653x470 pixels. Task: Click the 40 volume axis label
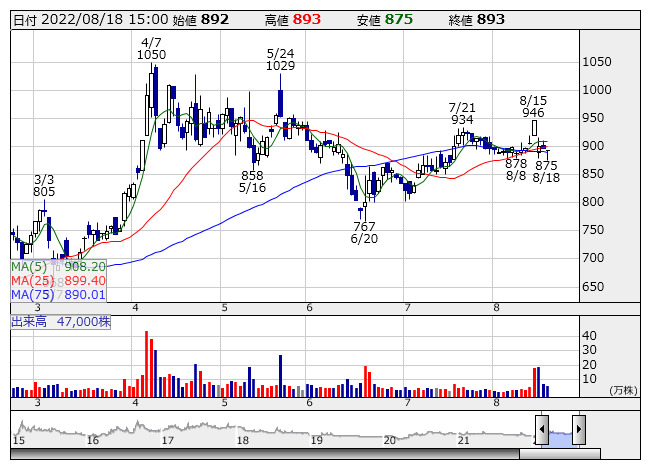click(589, 336)
